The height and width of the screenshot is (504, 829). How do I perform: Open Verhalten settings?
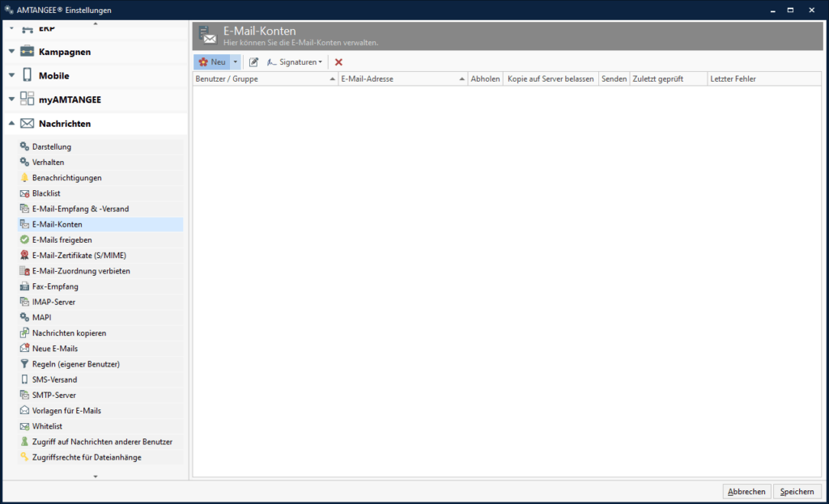click(x=100, y=162)
